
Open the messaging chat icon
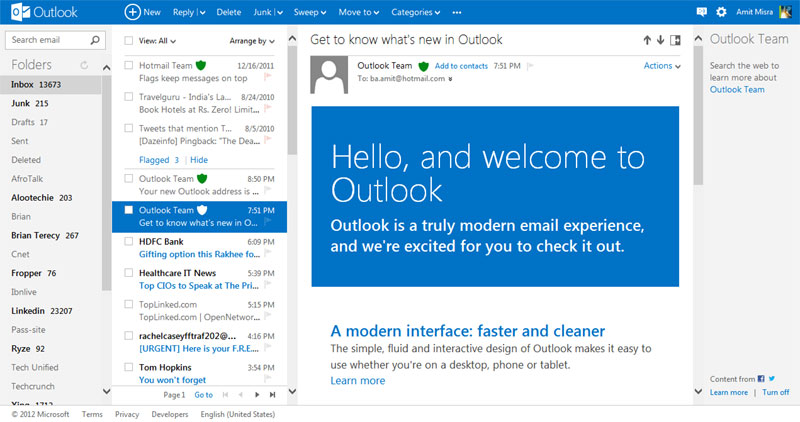[x=702, y=12]
